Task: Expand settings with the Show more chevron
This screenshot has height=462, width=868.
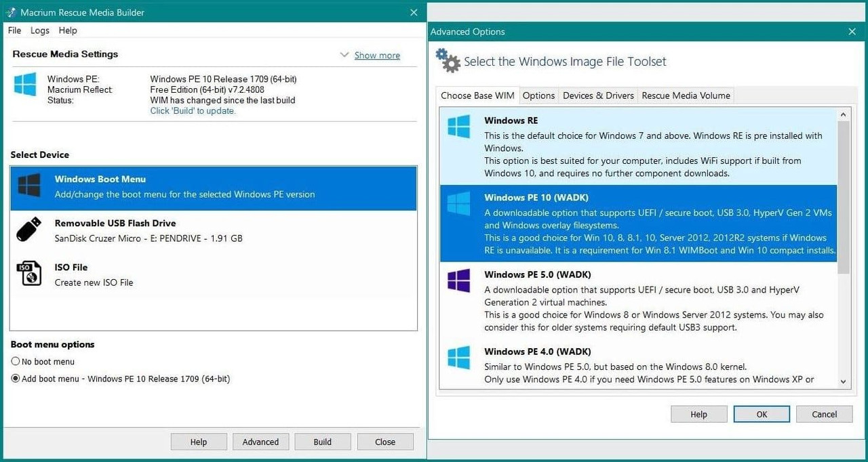Action: [344, 55]
